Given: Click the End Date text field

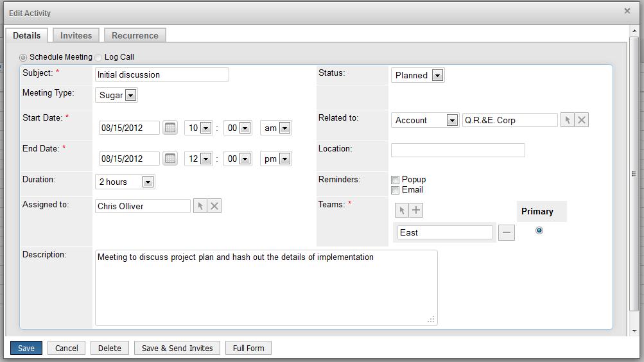Looking at the screenshot, I should click(129, 159).
